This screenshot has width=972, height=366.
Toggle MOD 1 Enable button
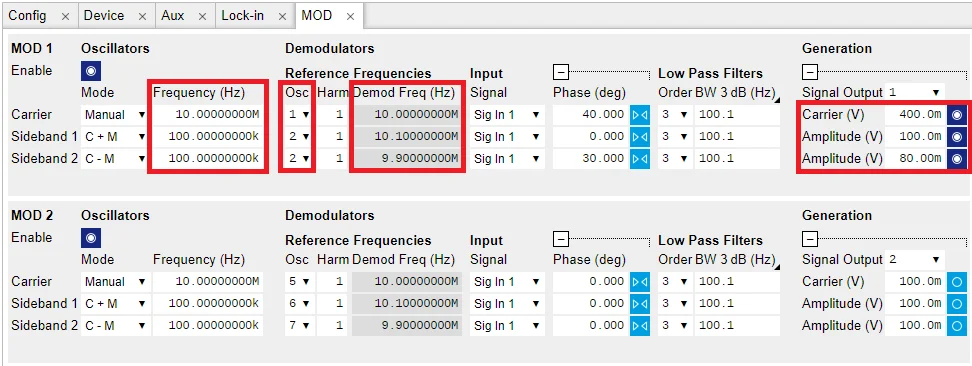click(x=91, y=71)
